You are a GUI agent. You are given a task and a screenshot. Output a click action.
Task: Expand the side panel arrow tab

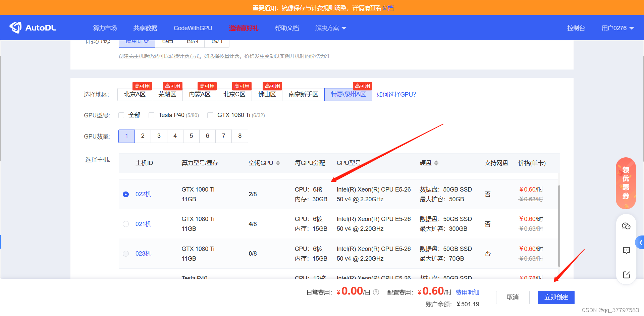coord(640,242)
